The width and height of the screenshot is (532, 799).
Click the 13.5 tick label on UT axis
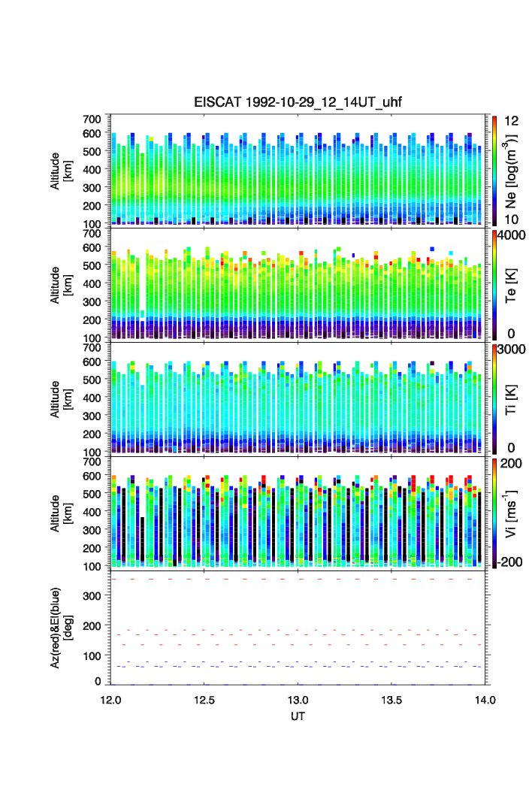pyautogui.click(x=391, y=700)
